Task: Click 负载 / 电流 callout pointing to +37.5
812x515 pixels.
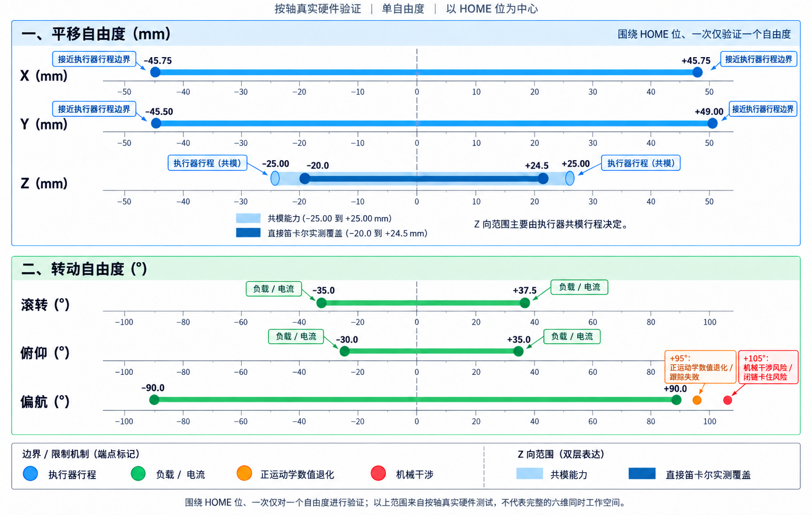Action: 579,287
